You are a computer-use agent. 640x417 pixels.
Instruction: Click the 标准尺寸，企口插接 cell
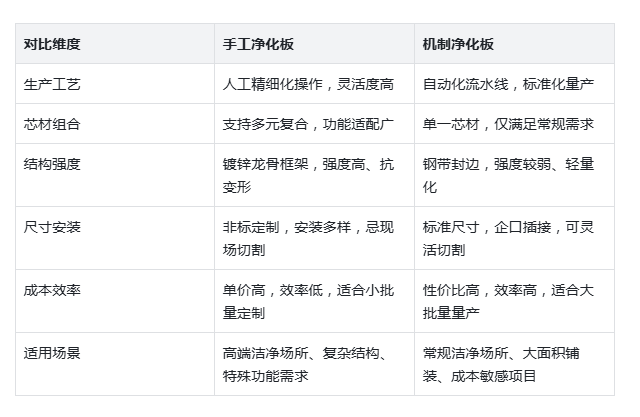(x=509, y=238)
